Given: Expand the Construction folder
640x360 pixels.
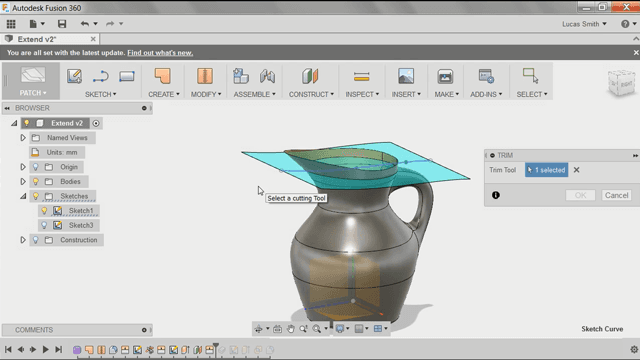Looking at the screenshot, I should pos(23,240).
